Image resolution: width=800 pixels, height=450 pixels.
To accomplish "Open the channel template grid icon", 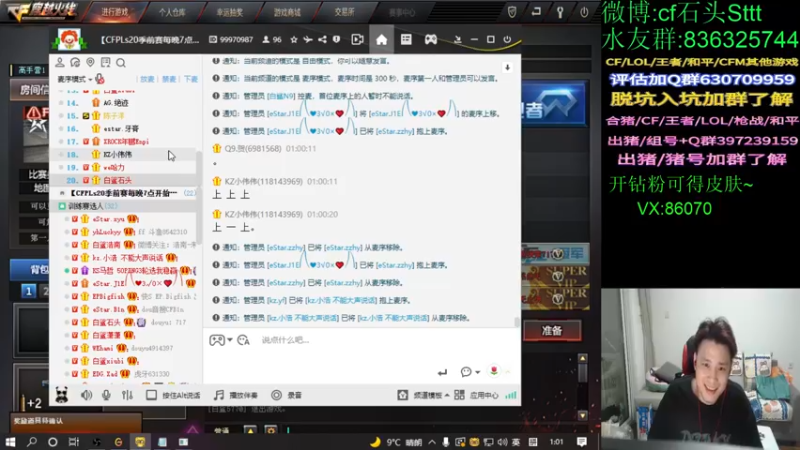I will click(406, 39).
